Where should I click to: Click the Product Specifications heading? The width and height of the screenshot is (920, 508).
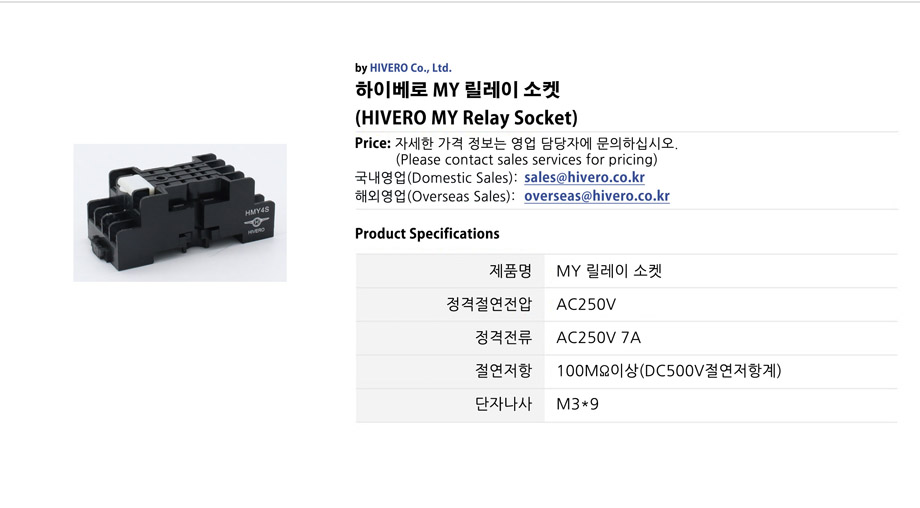coord(427,233)
